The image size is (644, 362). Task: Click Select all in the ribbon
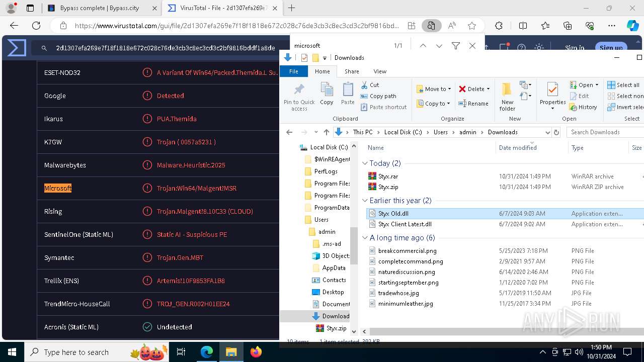[623, 85]
